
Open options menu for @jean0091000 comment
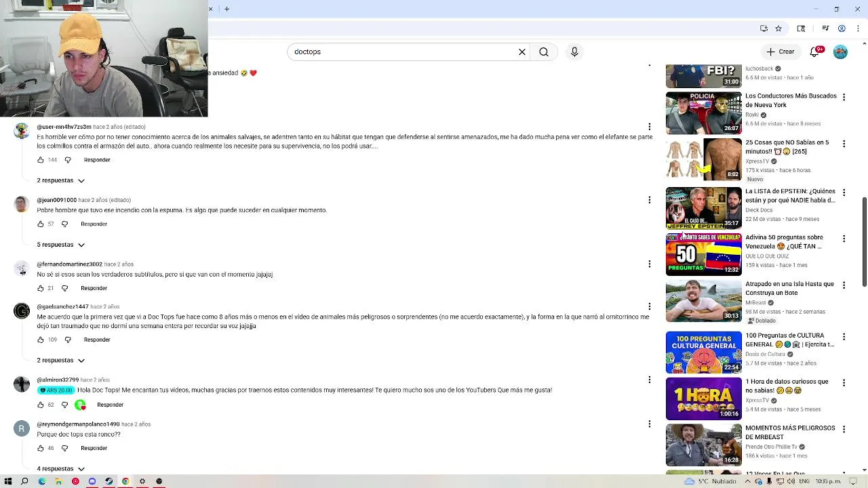click(x=649, y=200)
